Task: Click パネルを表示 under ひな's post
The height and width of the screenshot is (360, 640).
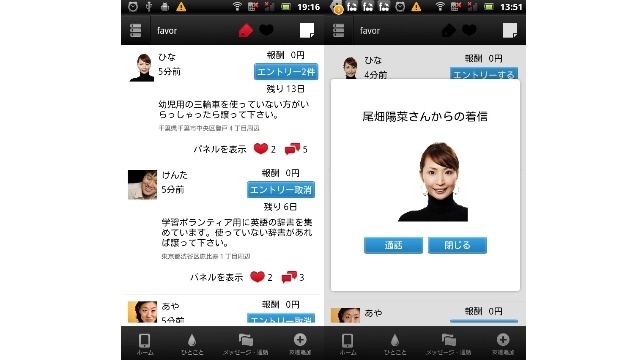Action: click(x=220, y=149)
